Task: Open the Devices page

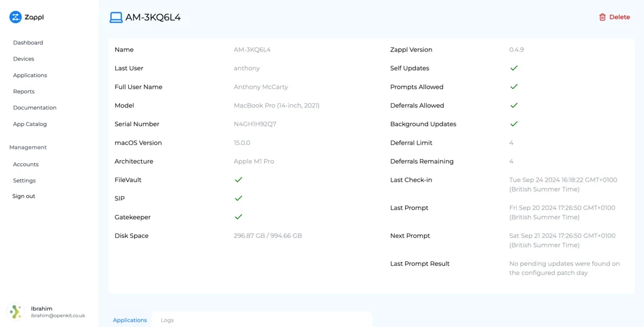Action: (x=23, y=59)
